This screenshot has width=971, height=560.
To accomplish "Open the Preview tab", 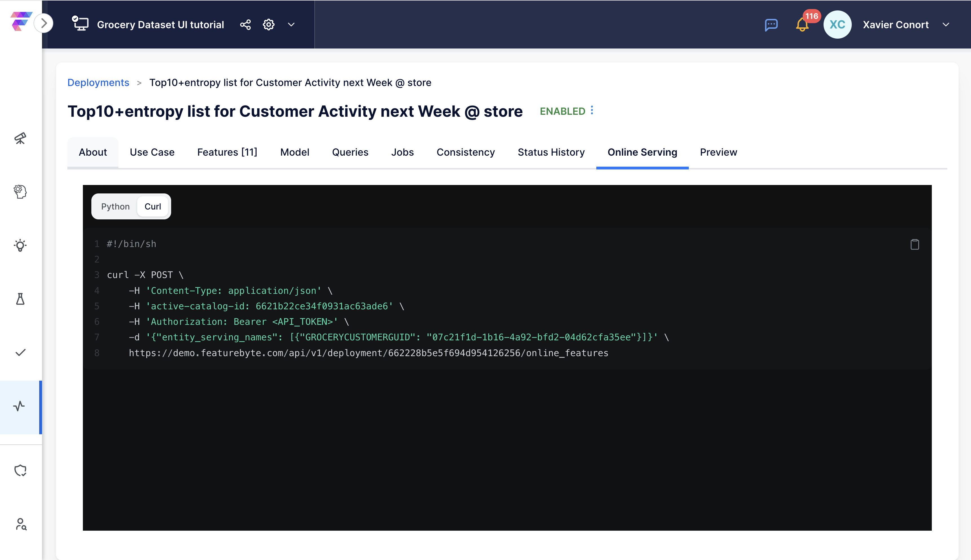I will pos(718,152).
